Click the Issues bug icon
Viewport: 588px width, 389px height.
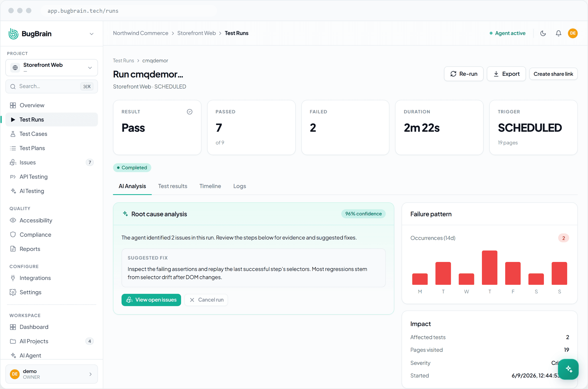13,163
